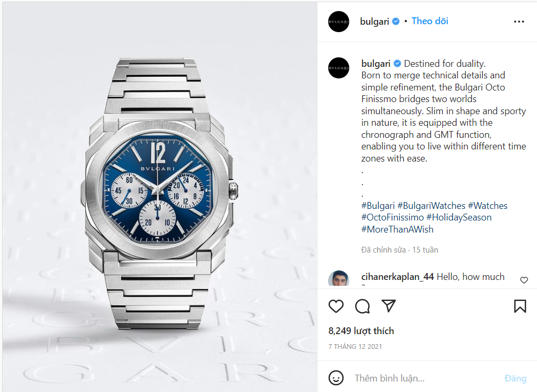Click the Bulgari watch post image
Viewport: 537px width, 392px height.
160,197
